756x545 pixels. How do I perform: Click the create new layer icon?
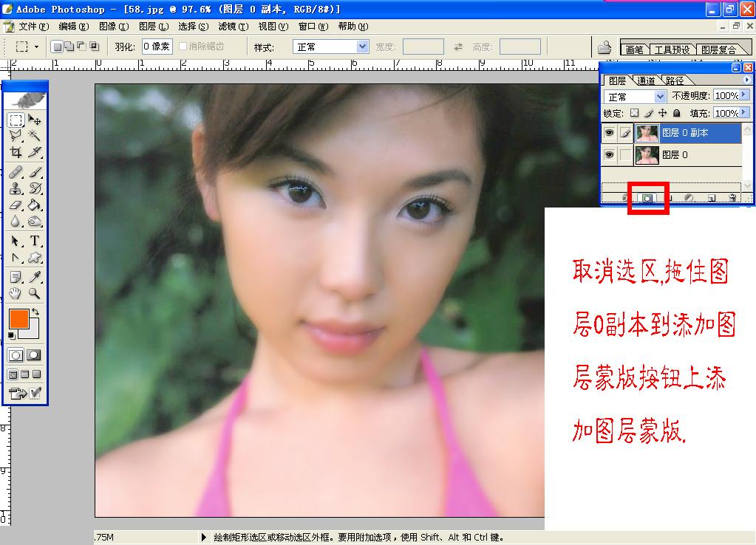tap(711, 198)
